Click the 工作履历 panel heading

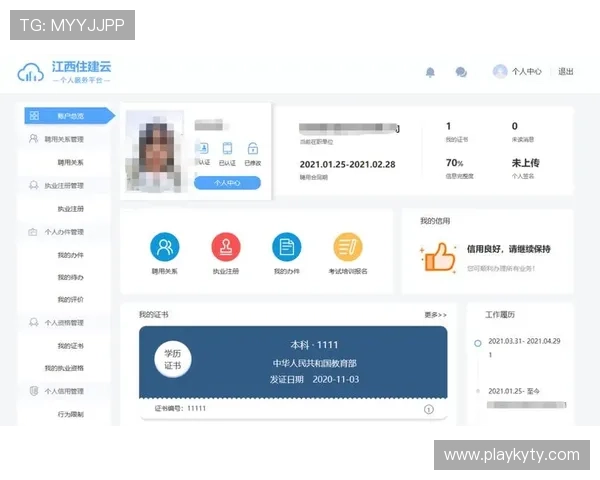(x=500, y=315)
